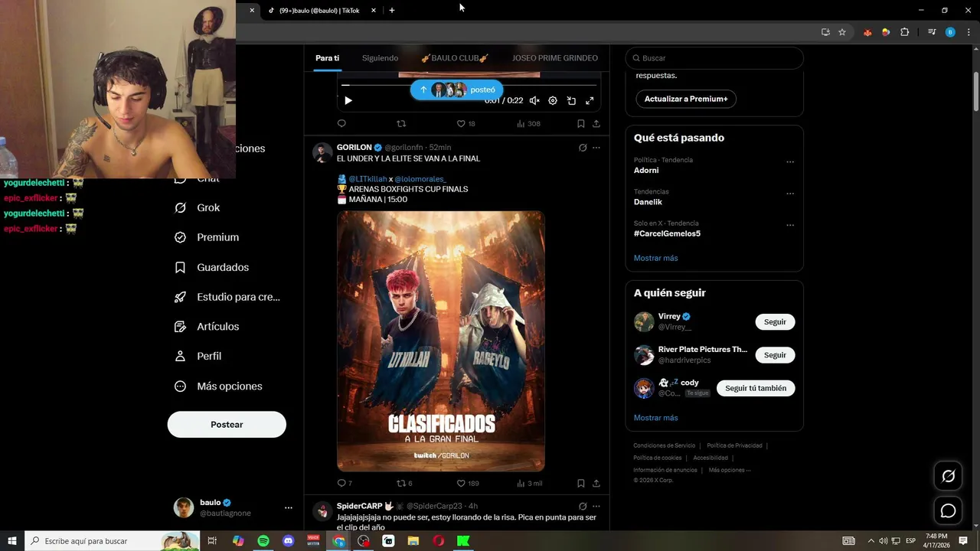This screenshot has height=551, width=980.
Task: Unmute the video with the speaker icon
Action: coord(534,100)
